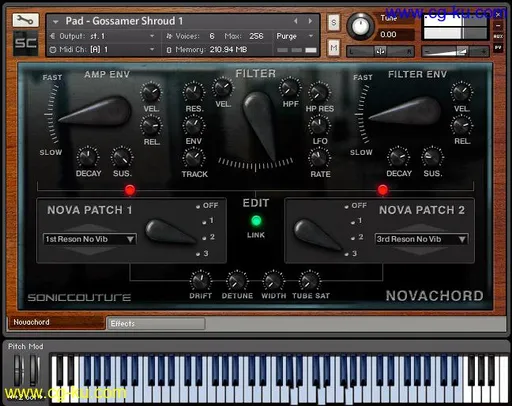Set Nova Patch 1 selector to OFF
Viewport: 512px width, 406px height.
pyautogui.click(x=207, y=206)
